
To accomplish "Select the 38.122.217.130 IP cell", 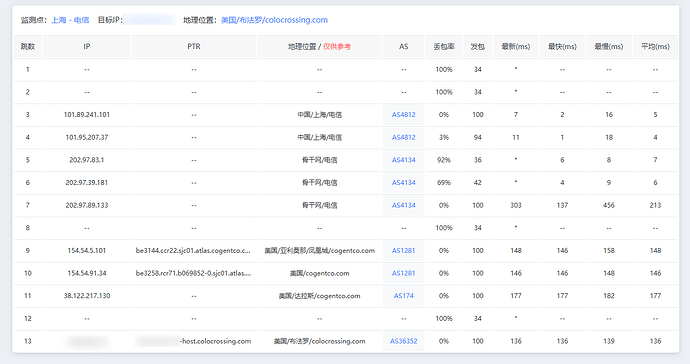I will click(87, 296).
